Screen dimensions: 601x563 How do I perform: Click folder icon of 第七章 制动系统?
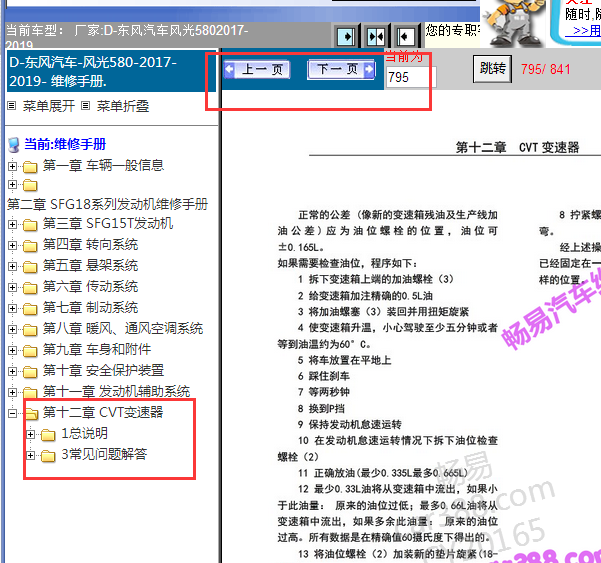[30, 309]
